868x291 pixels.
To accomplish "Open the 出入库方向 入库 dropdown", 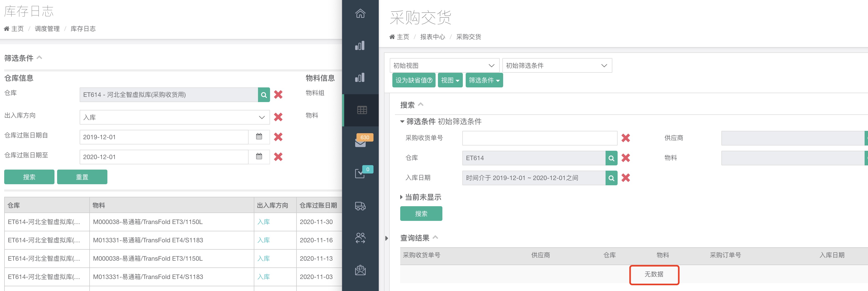I will coord(174,117).
